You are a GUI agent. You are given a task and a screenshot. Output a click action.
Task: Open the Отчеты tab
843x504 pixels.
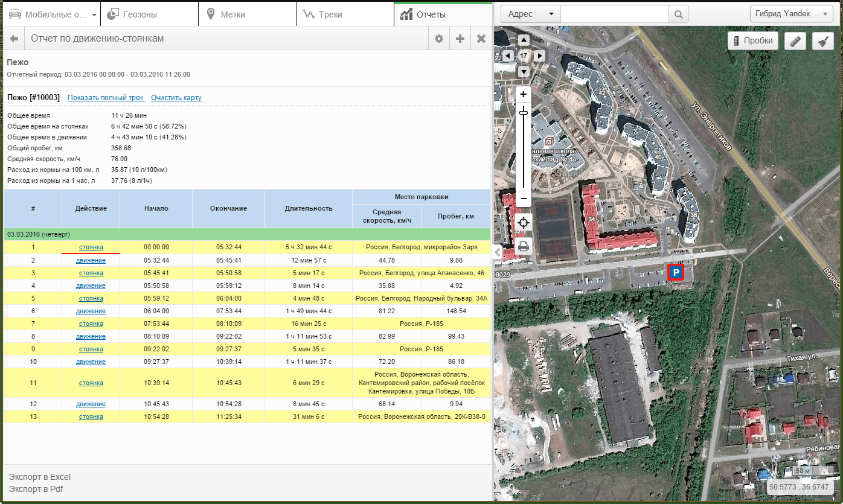(x=443, y=14)
